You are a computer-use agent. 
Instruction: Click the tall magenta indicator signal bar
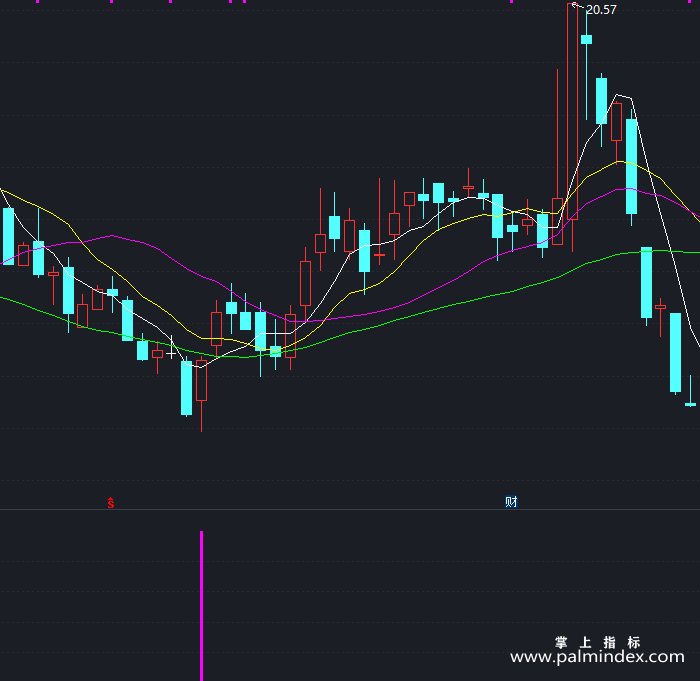click(x=201, y=606)
